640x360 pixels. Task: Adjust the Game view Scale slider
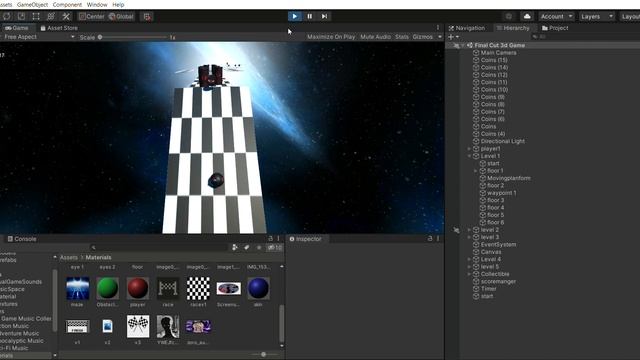pyautogui.click(x=134, y=37)
